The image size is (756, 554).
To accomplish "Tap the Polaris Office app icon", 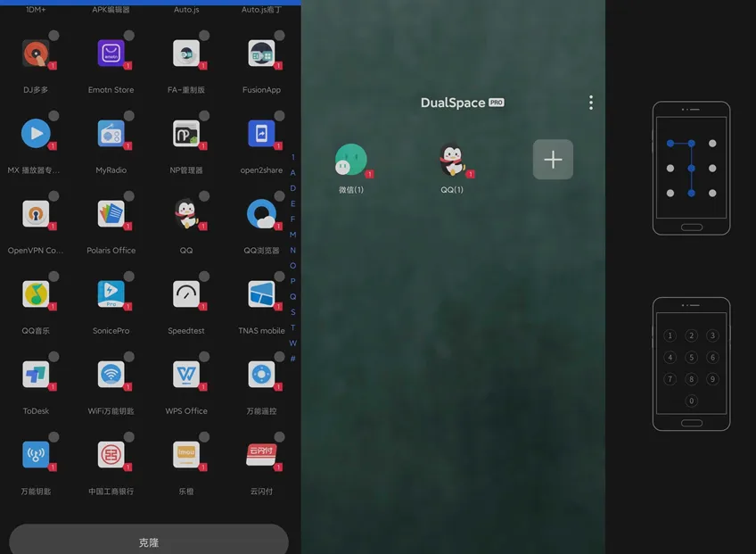I will pyautogui.click(x=111, y=213).
